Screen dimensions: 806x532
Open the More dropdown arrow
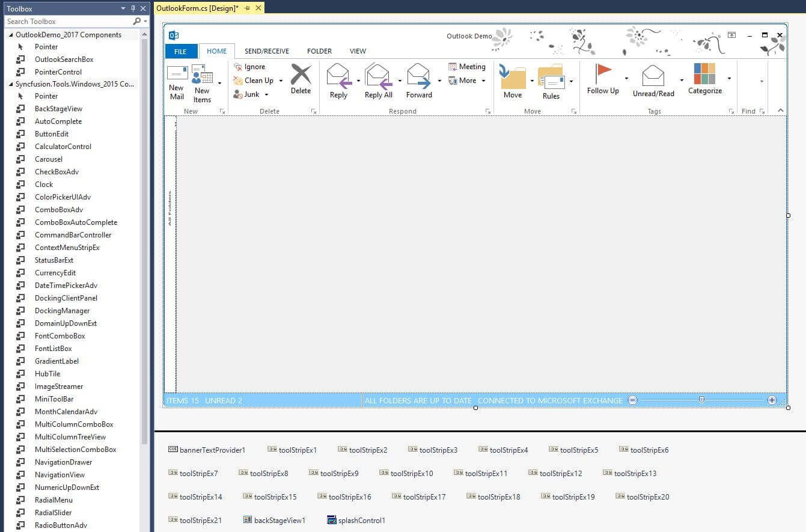[x=483, y=81]
